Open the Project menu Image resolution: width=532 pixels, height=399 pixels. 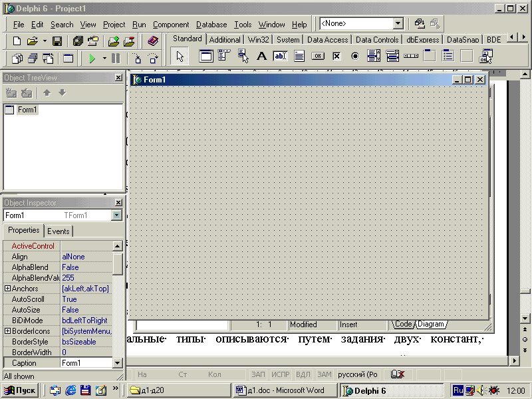pos(114,25)
